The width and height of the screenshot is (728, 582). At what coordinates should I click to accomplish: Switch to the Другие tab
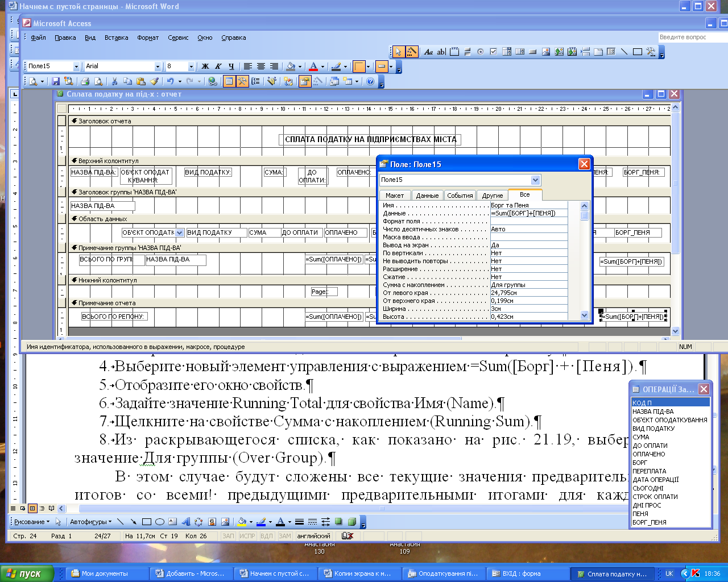[493, 195]
